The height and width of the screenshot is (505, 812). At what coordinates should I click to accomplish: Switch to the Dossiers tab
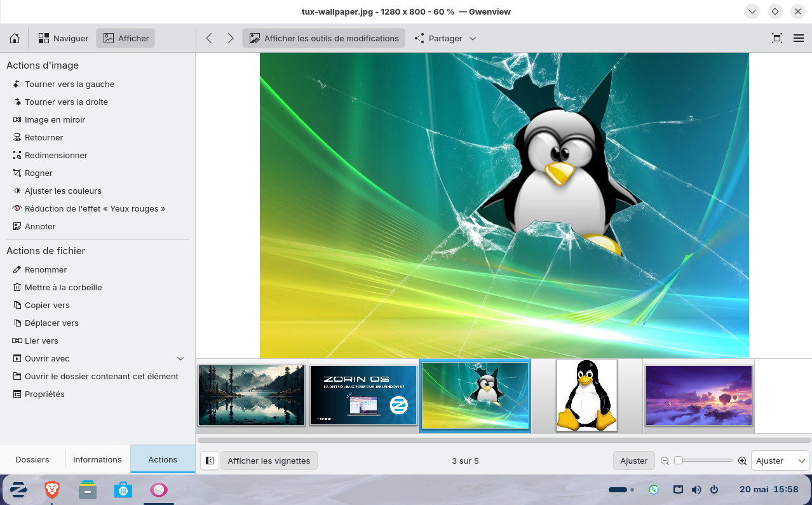(32, 459)
